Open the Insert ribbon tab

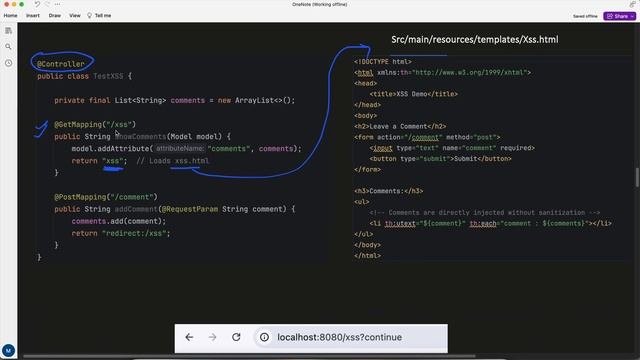click(33, 16)
